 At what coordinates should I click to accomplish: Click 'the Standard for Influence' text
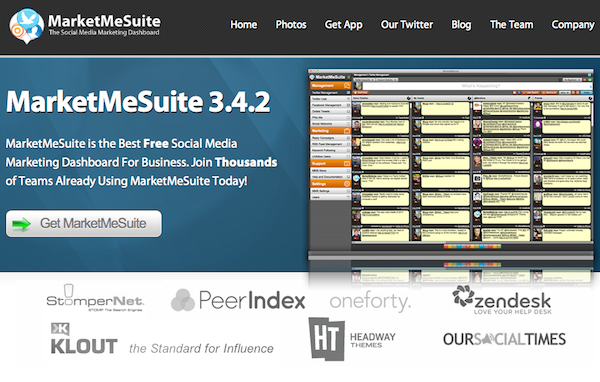click(201, 348)
